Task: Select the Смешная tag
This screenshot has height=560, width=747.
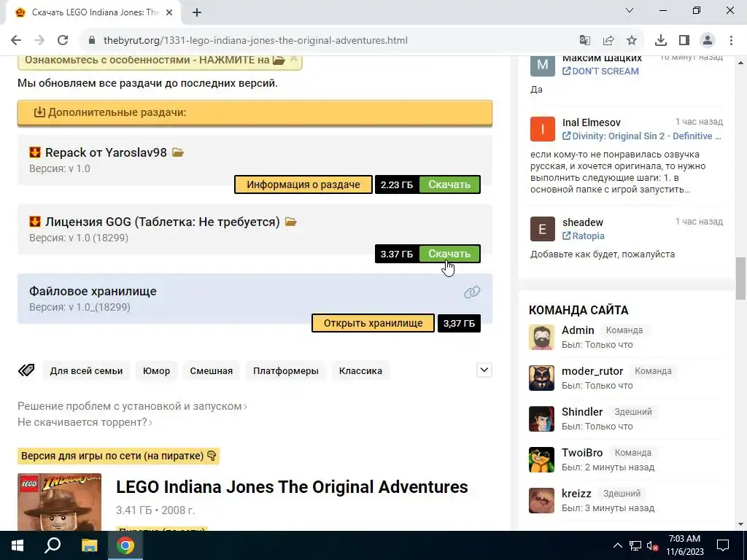Action: click(212, 371)
